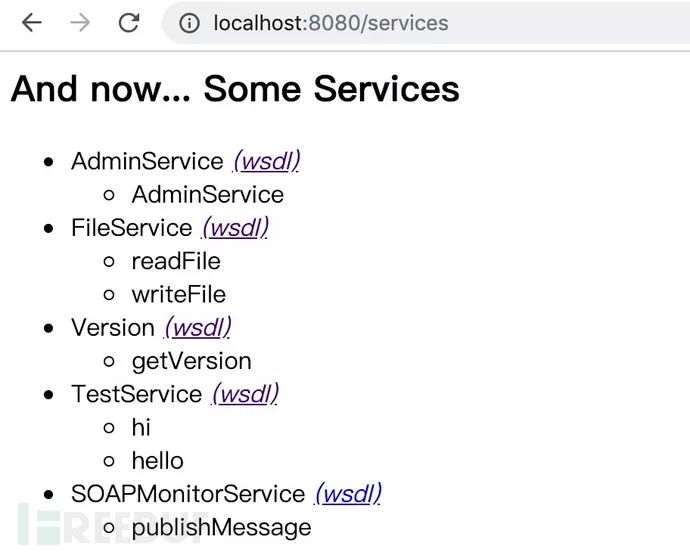Click the getVersion operation text
This screenshot has height=552, width=690.
click(x=191, y=361)
